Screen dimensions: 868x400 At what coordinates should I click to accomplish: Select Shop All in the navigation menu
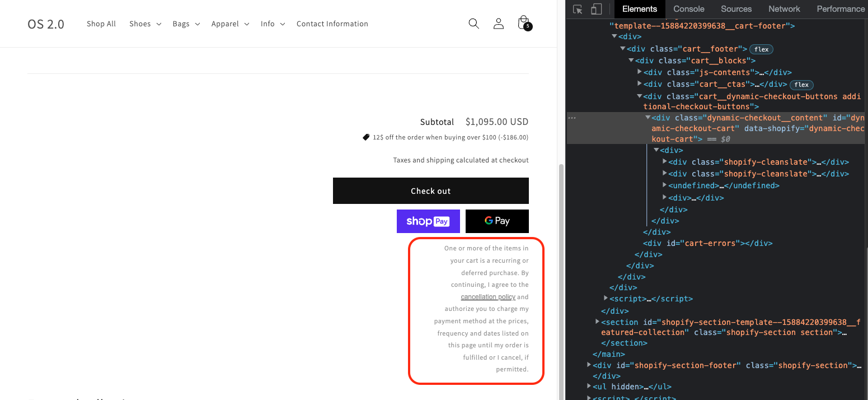[x=101, y=24]
